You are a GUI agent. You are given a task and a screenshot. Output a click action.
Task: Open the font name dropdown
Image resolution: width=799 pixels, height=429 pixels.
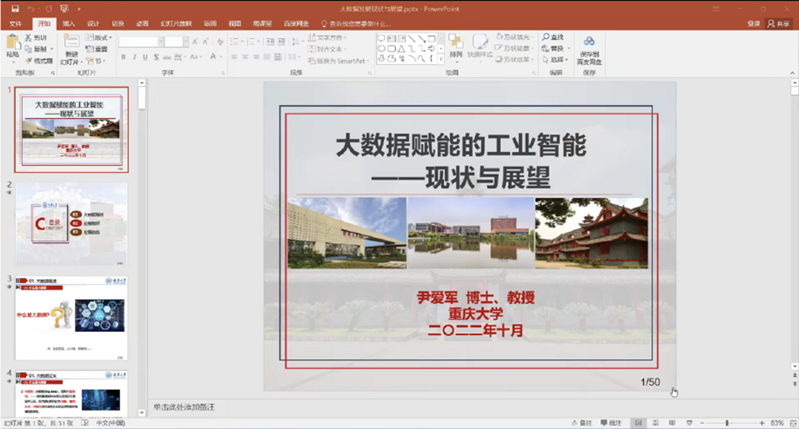pyautogui.click(x=140, y=41)
